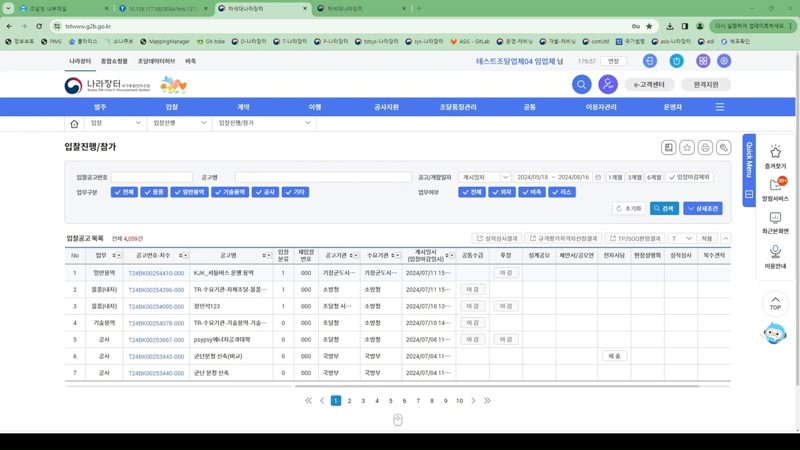The height and width of the screenshot is (450, 800).
Task: Toggle 비축 checkbox in 업무여부
Action: point(532,192)
